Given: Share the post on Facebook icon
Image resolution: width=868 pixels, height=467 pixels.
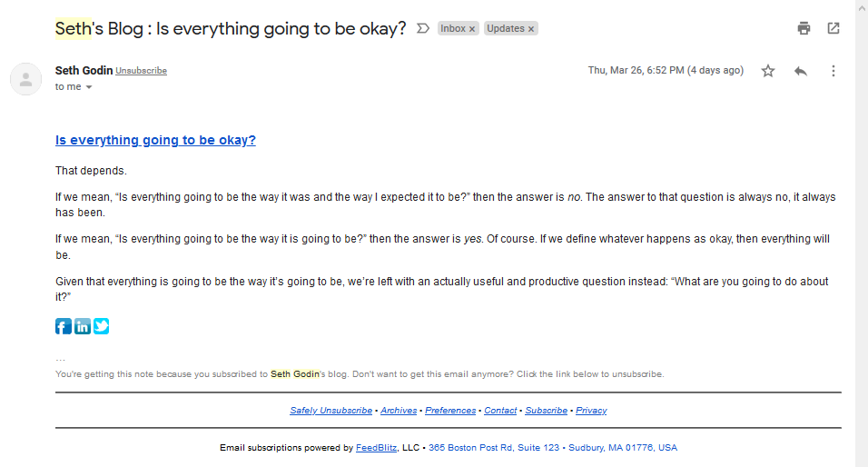Looking at the screenshot, I should (x=64, y=326).
